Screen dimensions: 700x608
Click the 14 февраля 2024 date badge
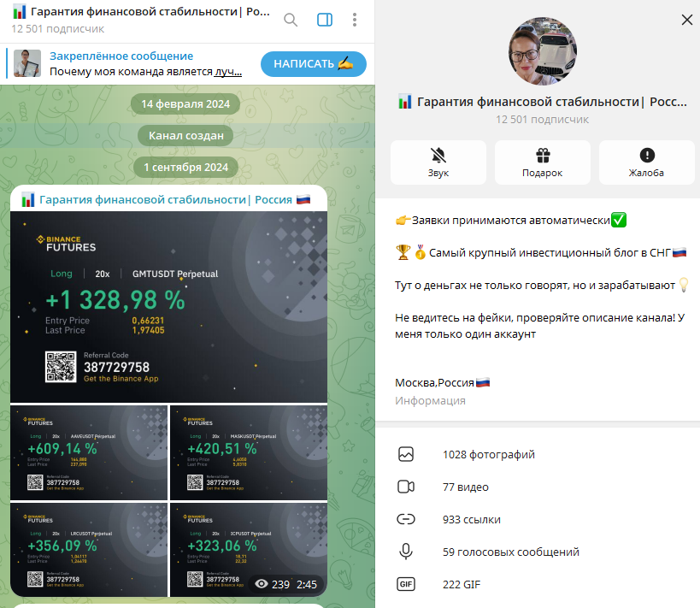(185, 104)
